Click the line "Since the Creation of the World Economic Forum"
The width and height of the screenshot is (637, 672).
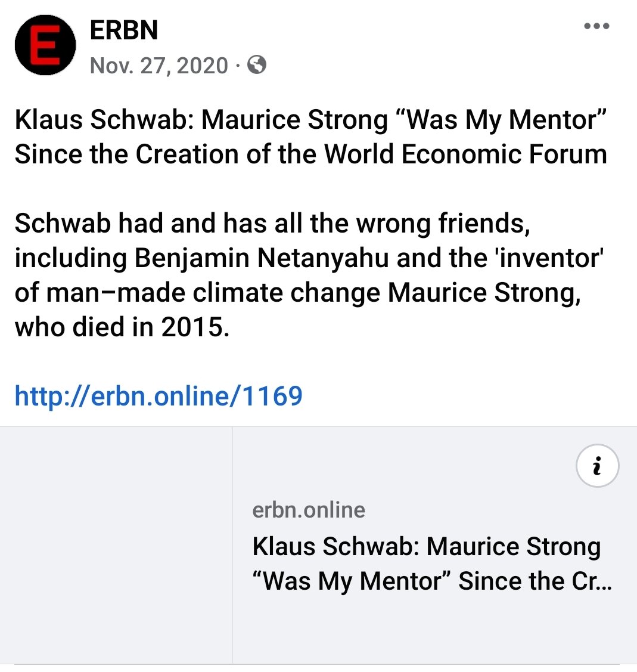[x=311, y=154]
